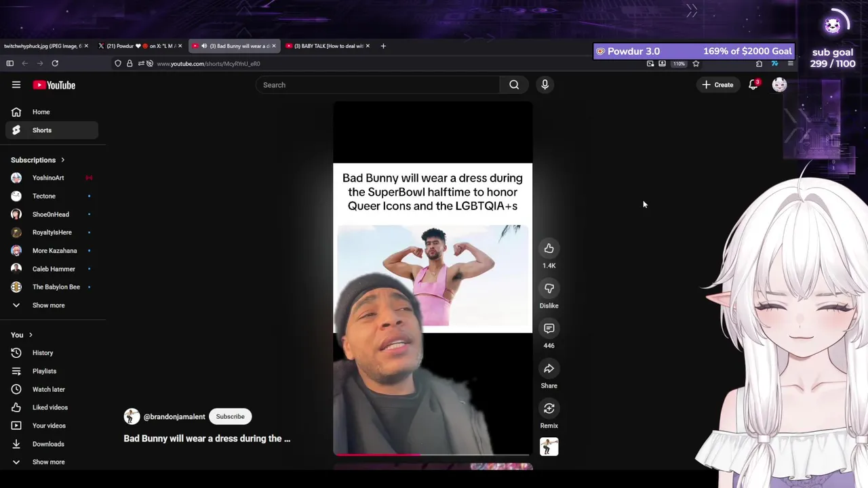Click the brandonjamalent channel avatar
This screenshot has height=488, width=868.
[x=132, y=417]
